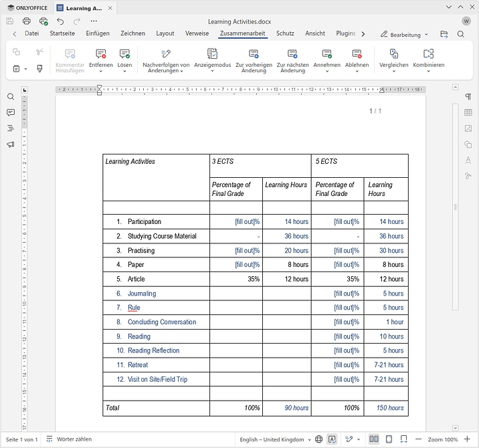The height and width of the screenshot is (448, 479).
Task: Toggle the tab stop type selector
Action: [25, 90]
